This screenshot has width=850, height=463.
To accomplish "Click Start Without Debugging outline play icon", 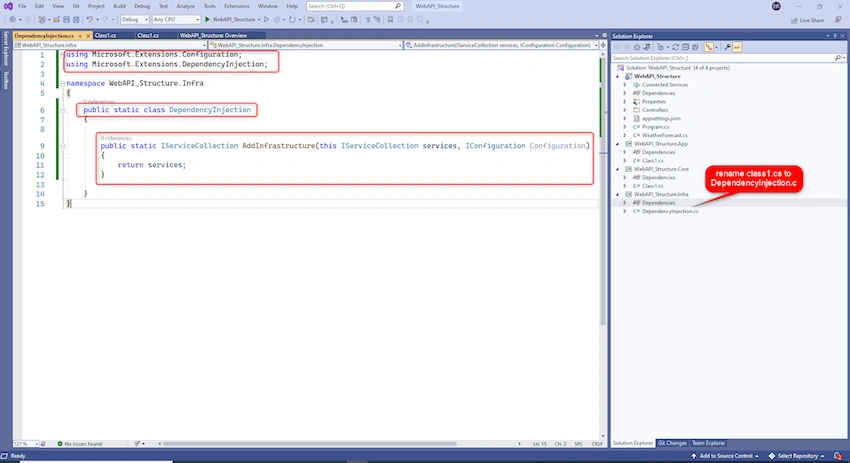I will click(266, 20).
